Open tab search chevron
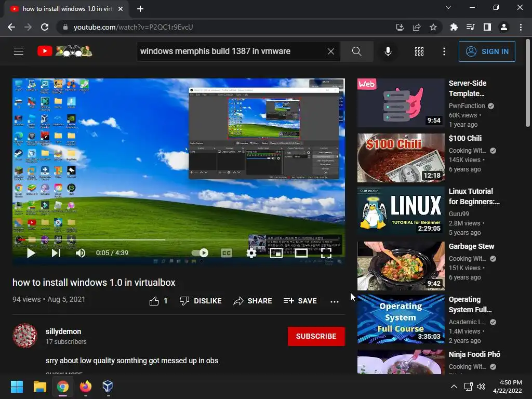 pyautogui.click(x=448, y=7)
